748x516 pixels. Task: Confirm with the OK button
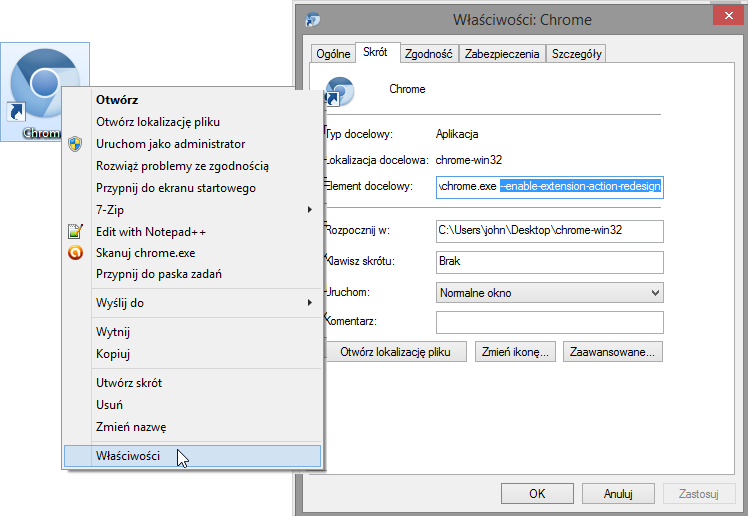(537, 494)
